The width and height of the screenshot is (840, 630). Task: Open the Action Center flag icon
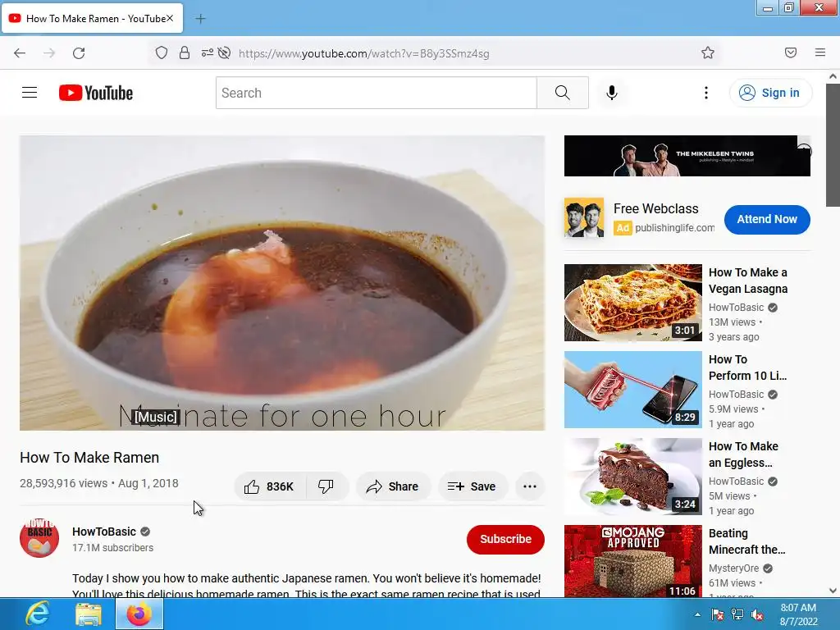pyautogui.click(x=717, y=614)
